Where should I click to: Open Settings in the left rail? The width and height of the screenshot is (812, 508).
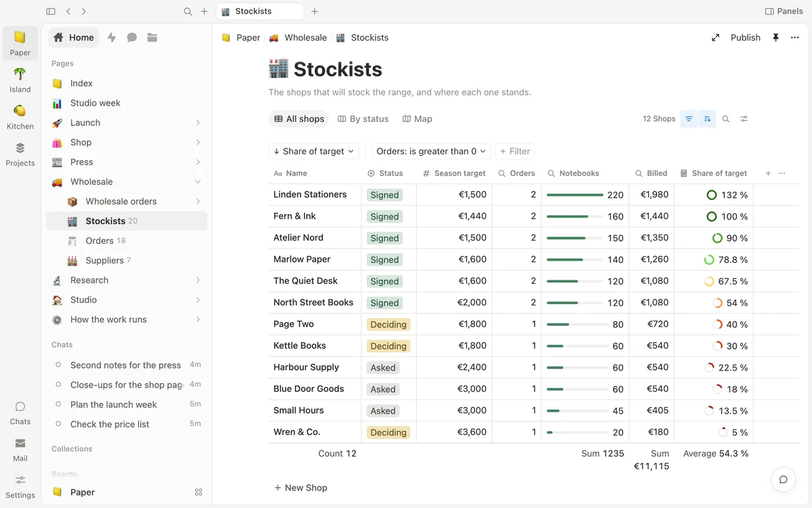20,486
